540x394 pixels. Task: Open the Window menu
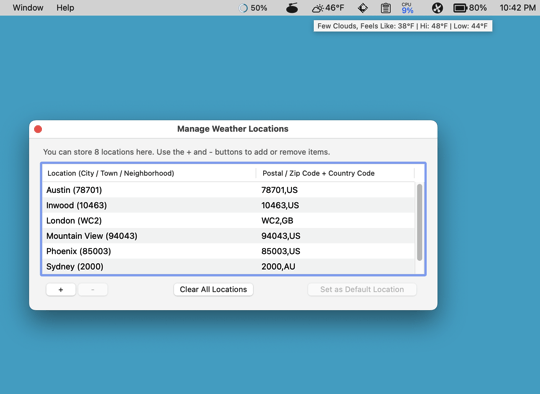28,8
